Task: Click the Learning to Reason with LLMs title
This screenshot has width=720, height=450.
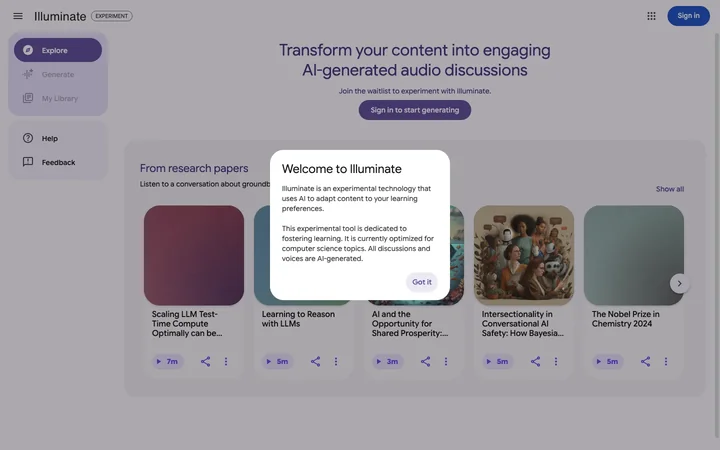Action: (298, 319)
